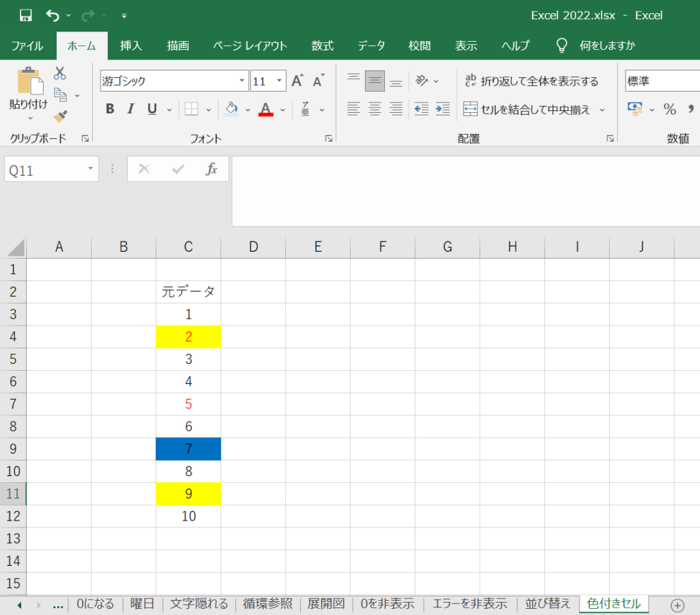700x615 pixels.
Task: Select the Format Painter brush icon
Action: click(60, 116)
